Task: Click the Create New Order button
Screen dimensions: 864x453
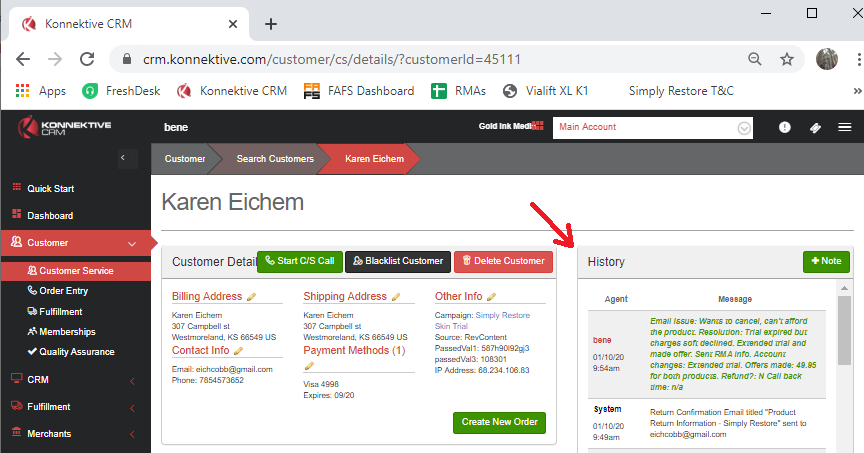Action: point(500,422)
